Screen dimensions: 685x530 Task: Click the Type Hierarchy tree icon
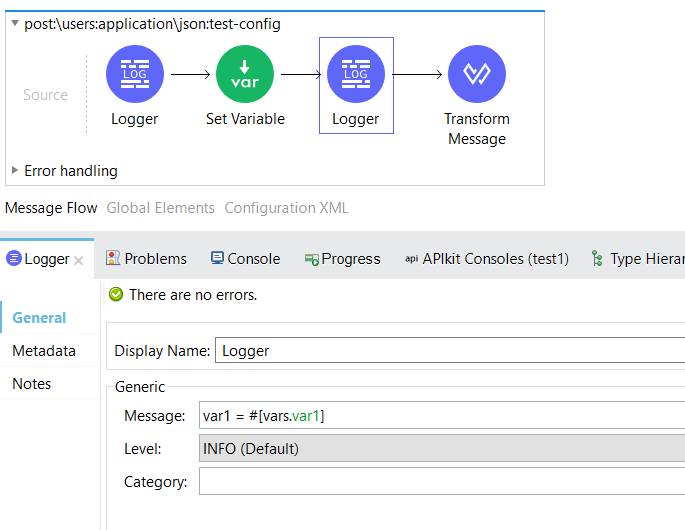pos(597,258)
